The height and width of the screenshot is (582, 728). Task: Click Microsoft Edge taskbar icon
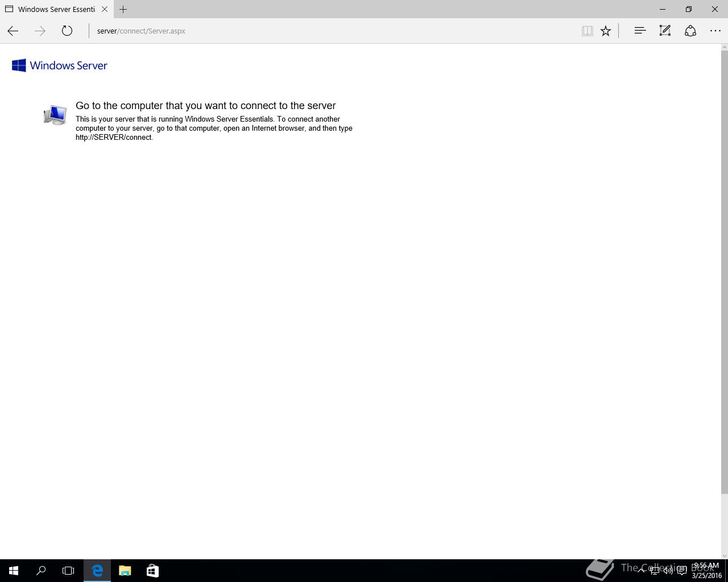(97, 571)
